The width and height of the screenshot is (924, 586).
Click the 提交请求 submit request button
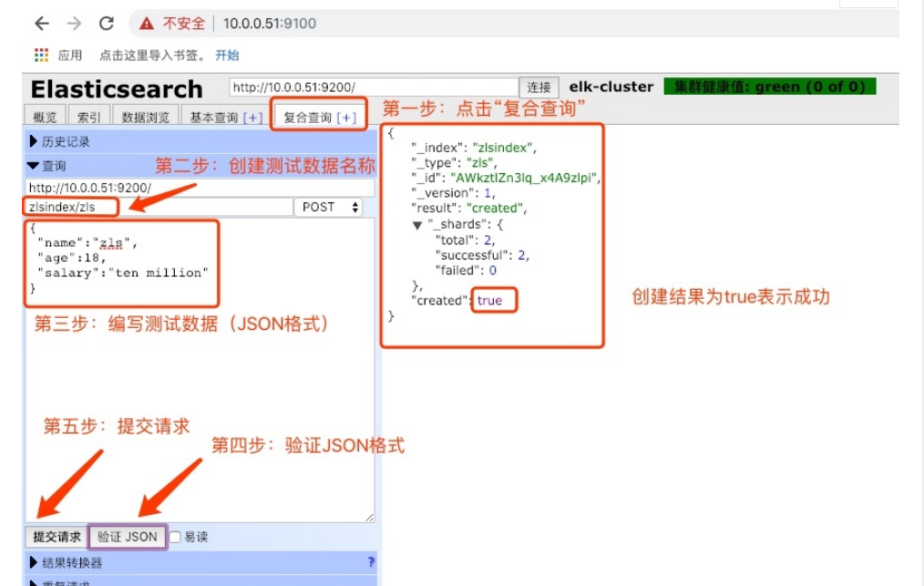coord(56,537)
